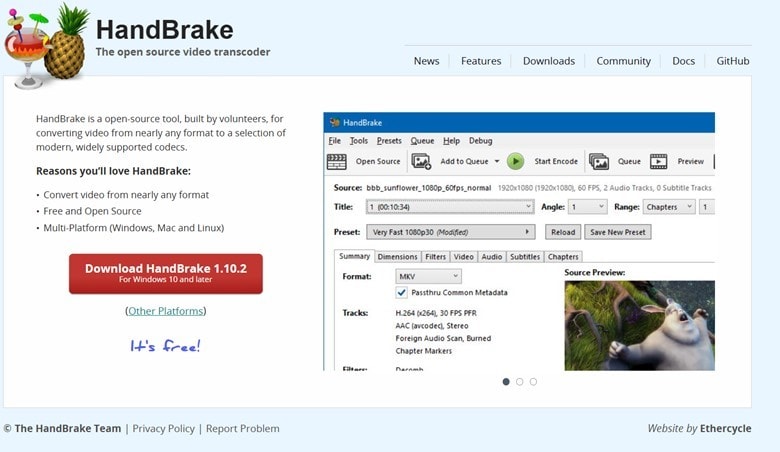Image resolution: width=780 pixels, height=452 pixels.
Task: Switch to the Subtitles tab
Action: 525,257
